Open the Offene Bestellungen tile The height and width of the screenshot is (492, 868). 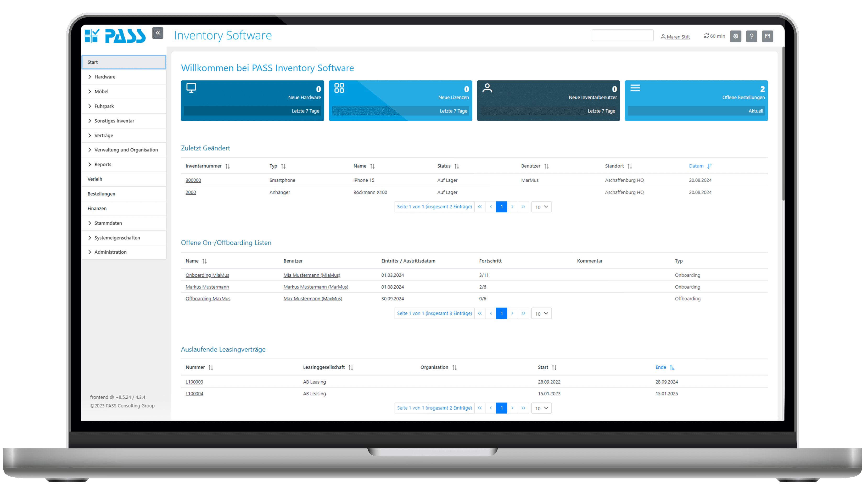[696, 101]
